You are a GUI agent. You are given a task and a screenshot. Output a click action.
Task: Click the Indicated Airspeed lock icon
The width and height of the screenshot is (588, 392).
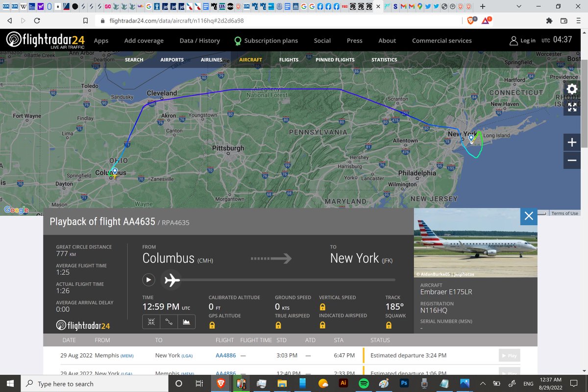coord(322,325)
